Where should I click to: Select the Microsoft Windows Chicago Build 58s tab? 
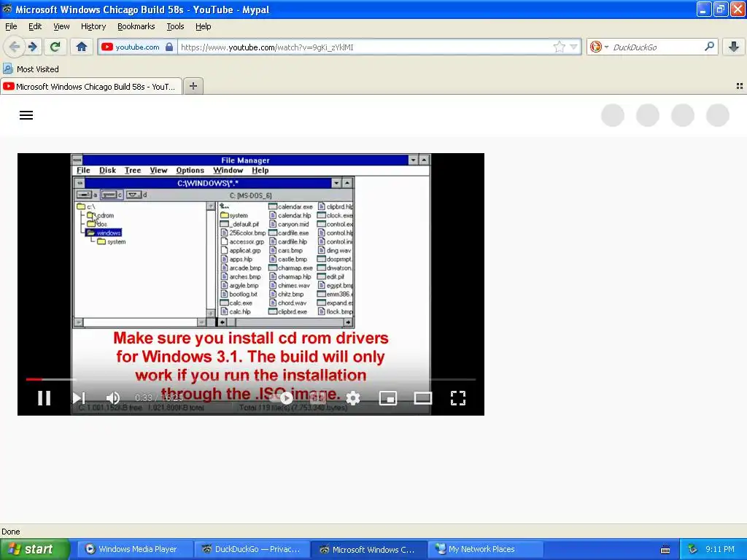click(91, 86)
